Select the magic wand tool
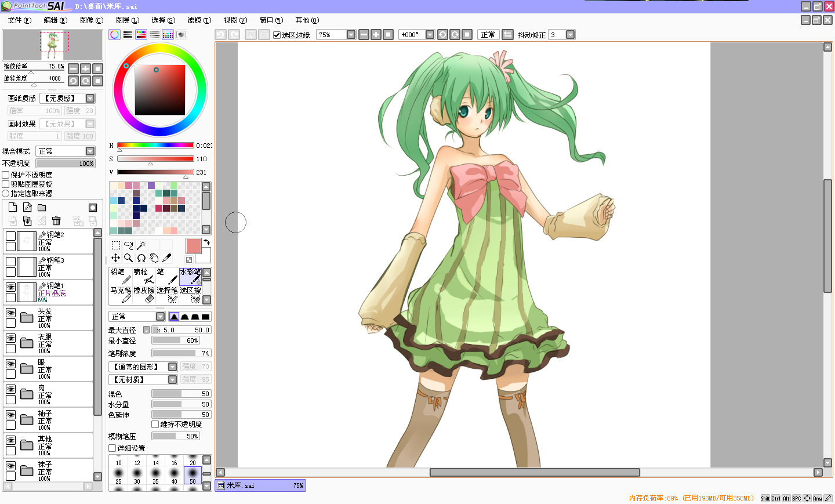Image resolution: width=835 pixels, height=504 pixels. (141, 245)
